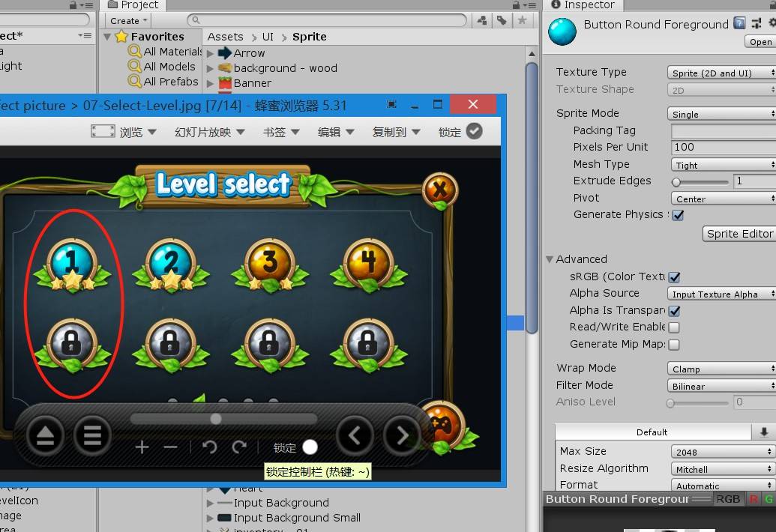Toggle the sRGB (Color Texture) checkbox
This screenshot has height=532, width=776.
pos(674,277)
